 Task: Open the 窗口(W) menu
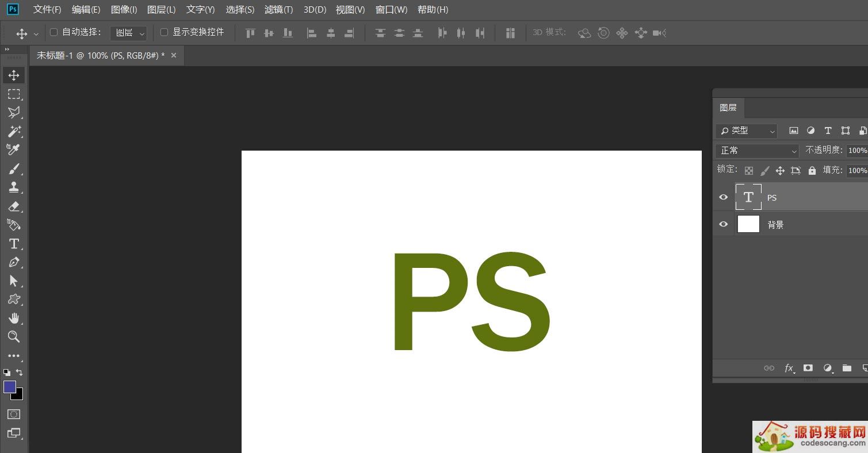click(391, 10)
